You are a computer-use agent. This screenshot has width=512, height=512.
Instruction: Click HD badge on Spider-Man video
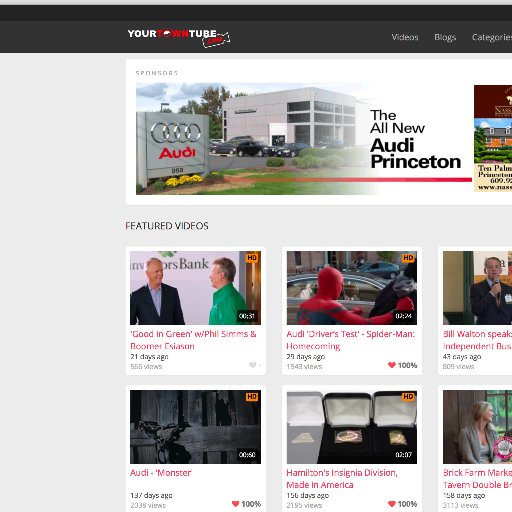[408, 258]
